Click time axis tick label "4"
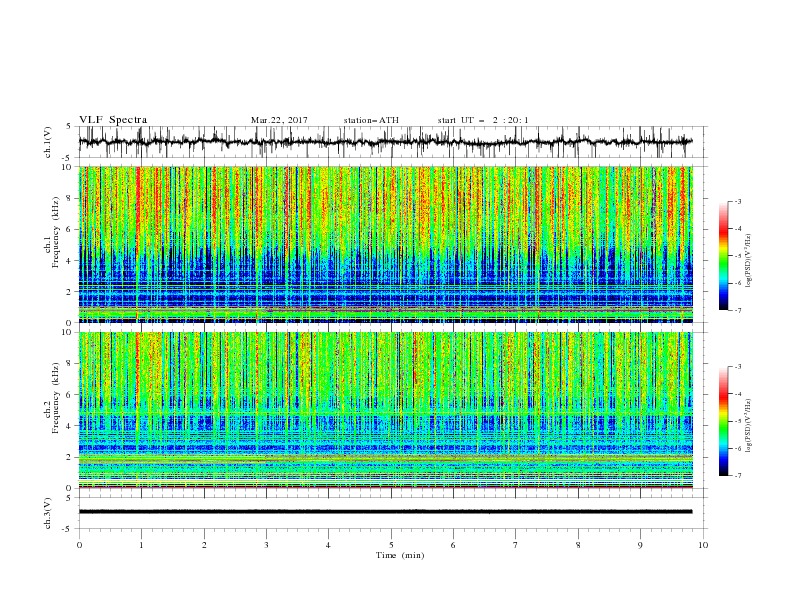The image size is (792, 612). coord(328,545)
